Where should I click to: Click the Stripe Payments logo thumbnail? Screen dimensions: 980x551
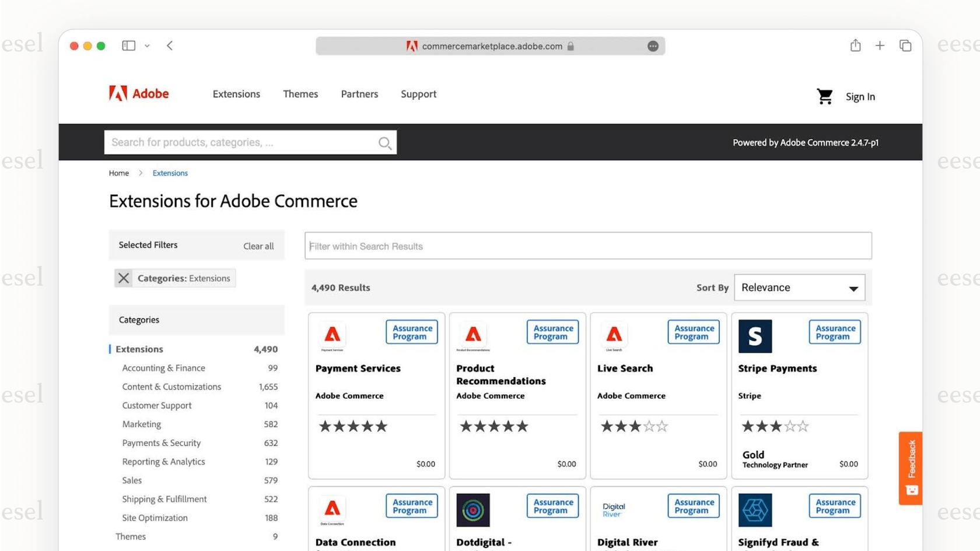point(755,336)
